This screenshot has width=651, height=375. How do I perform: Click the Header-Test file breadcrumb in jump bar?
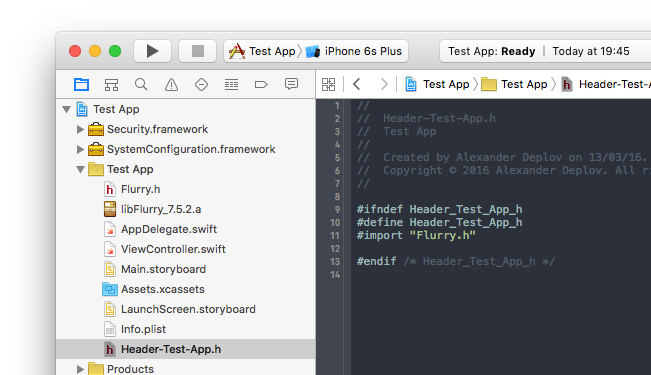click(606, 84)
